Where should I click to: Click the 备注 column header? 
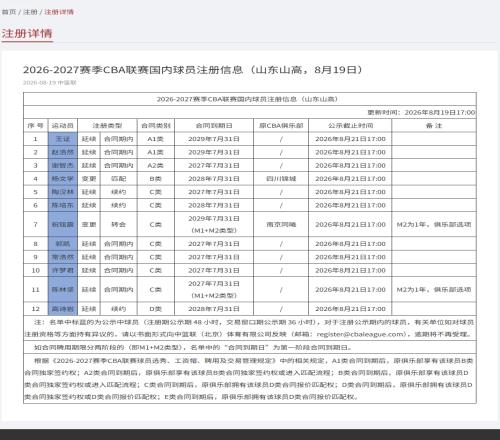434,126
